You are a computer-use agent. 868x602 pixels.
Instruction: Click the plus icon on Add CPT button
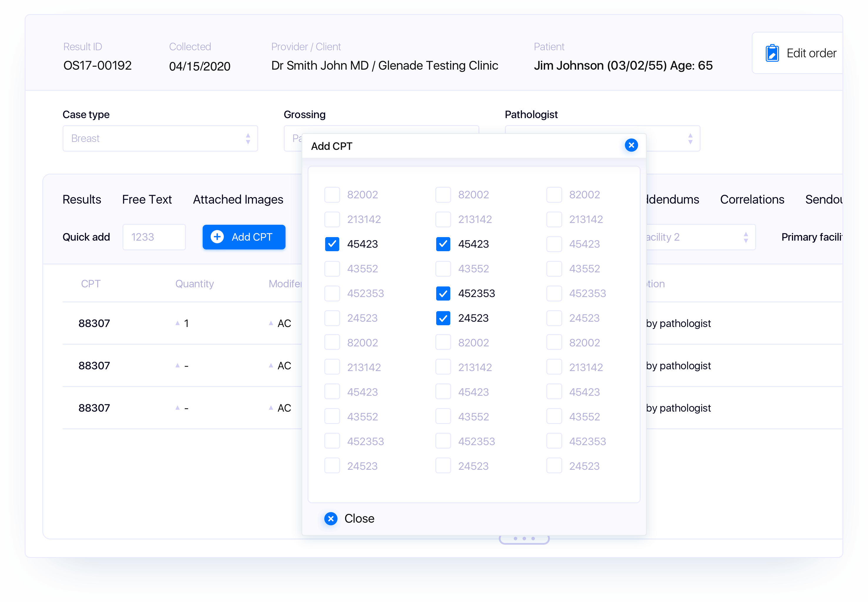[217, 237]
